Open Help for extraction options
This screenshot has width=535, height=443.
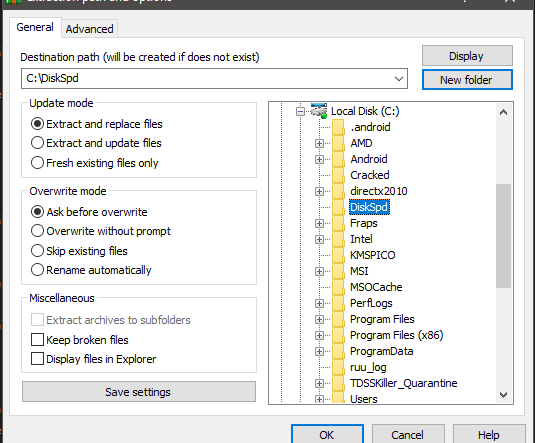[x=489, y=435]
